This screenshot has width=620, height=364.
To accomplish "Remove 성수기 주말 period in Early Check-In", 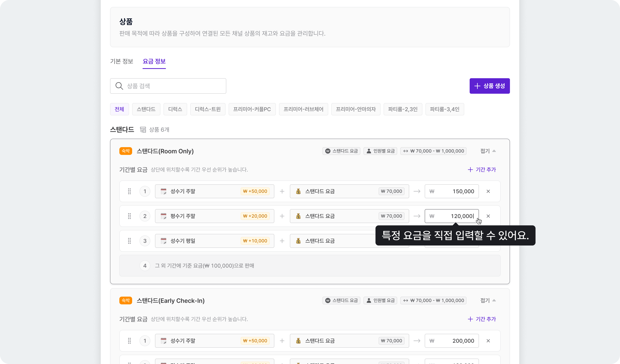I will point(488,341).
